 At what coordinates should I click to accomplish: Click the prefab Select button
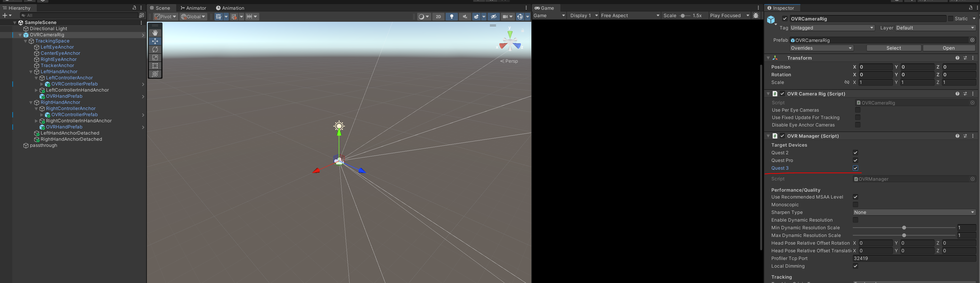click(x=893, y=48)
